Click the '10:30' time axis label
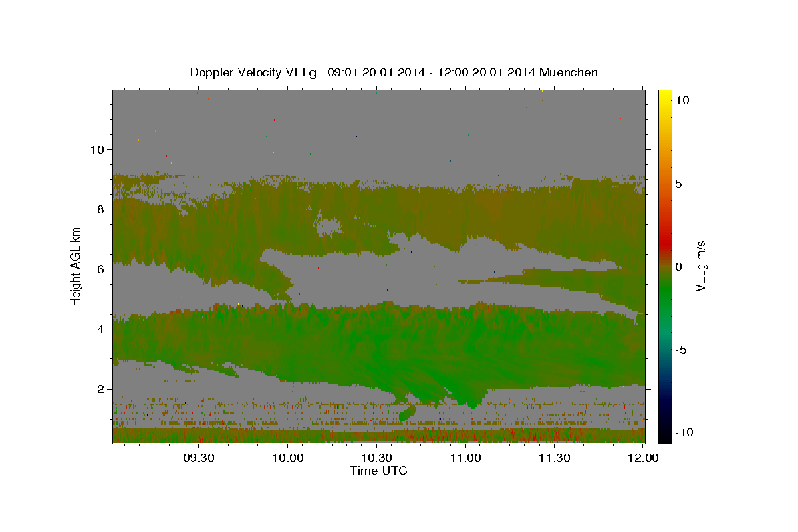Screen dimensions: 798x532 376,458
